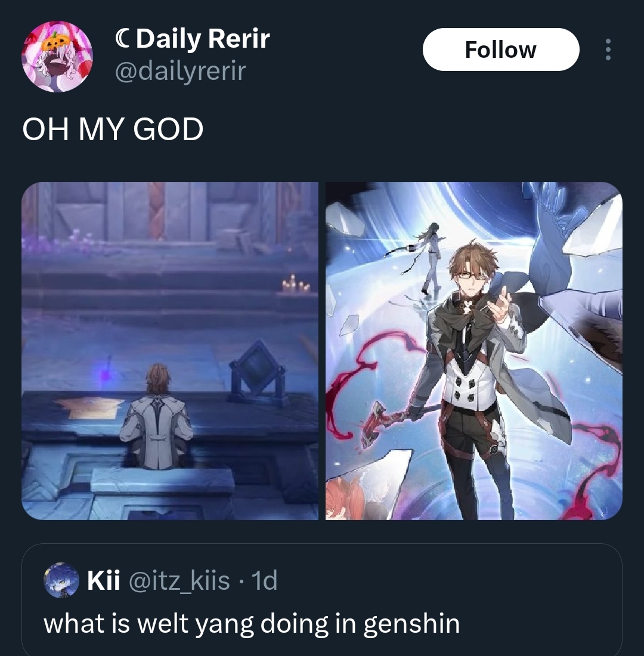This screenshot has width=644, height=656.
Task: Click the @dailyrerir handle
Action: [180, 71]
